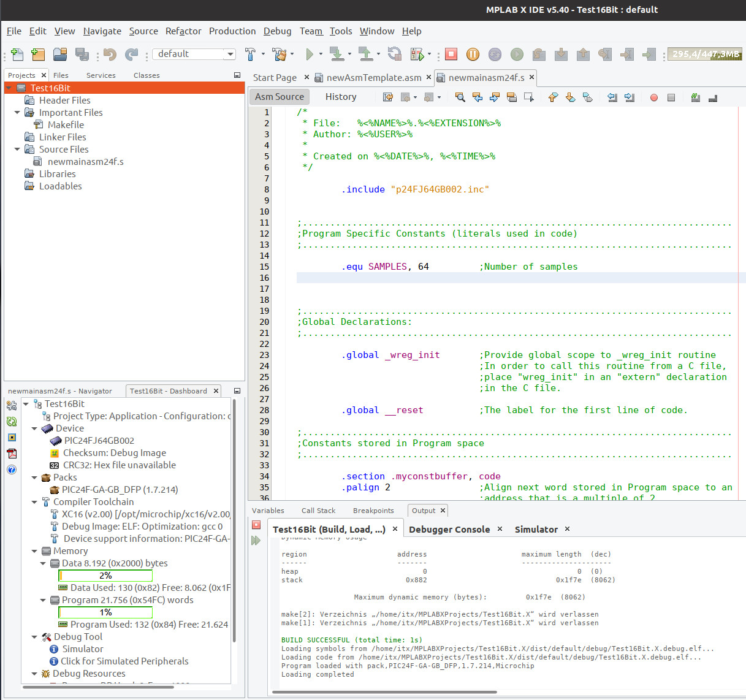746x700 pixels.
Task: Start macro recording with red circle icon
Action: coord(654,97)
